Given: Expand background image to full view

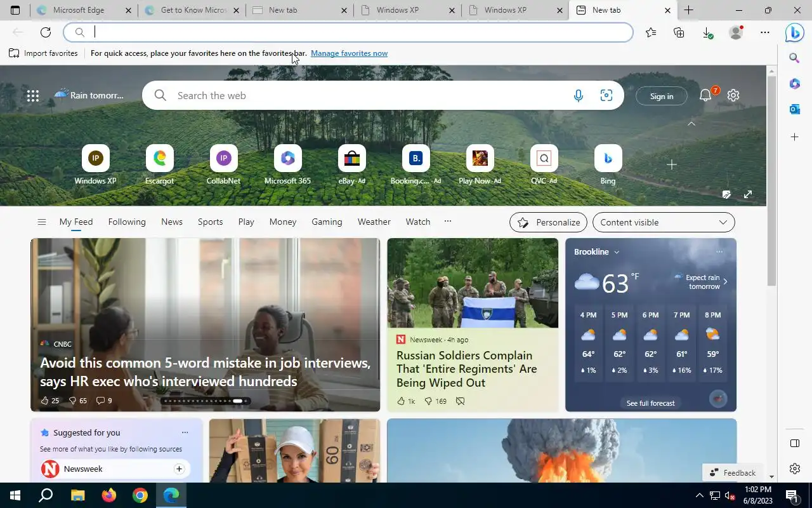Looking at the screenshot, I should [748, 194].
